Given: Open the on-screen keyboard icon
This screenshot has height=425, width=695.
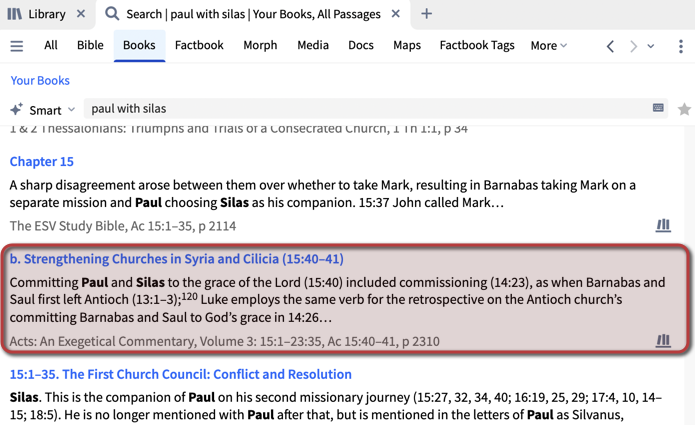Looking at the screenshot, I should 658,108.
